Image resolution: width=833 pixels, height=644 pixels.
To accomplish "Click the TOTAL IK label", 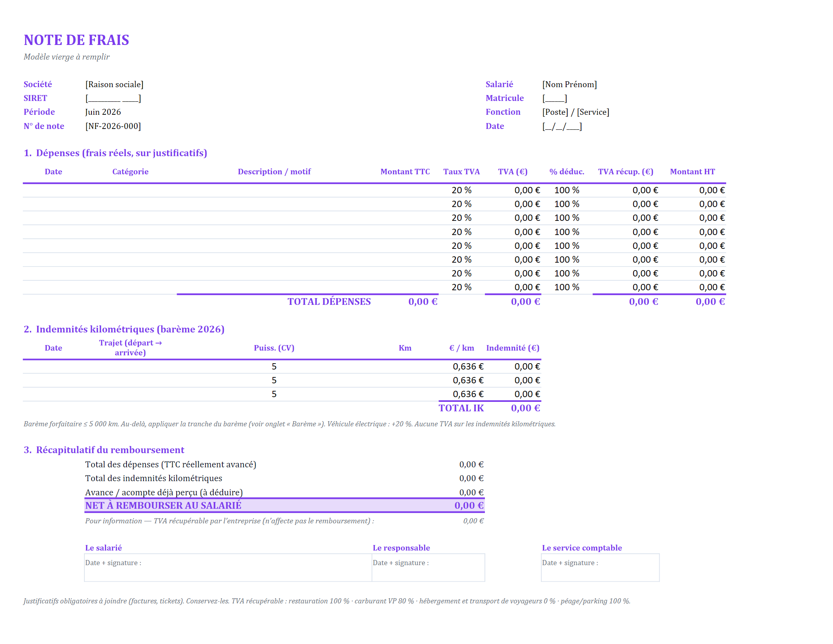I will coord(461,408).
